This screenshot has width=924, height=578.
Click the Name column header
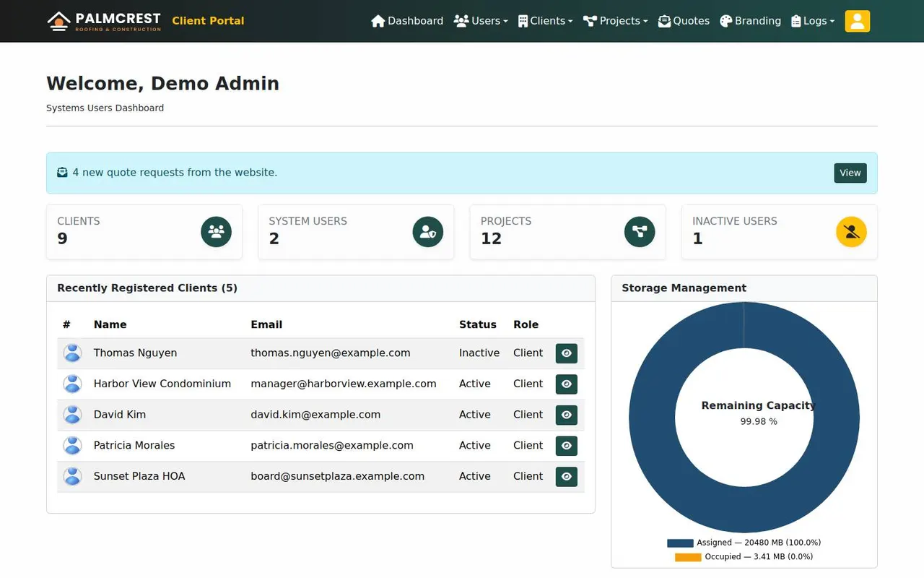click(110, 324)
